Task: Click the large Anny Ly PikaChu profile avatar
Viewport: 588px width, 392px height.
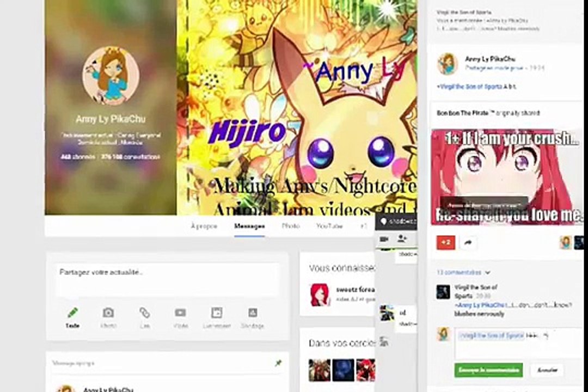Action: point(111,75)
